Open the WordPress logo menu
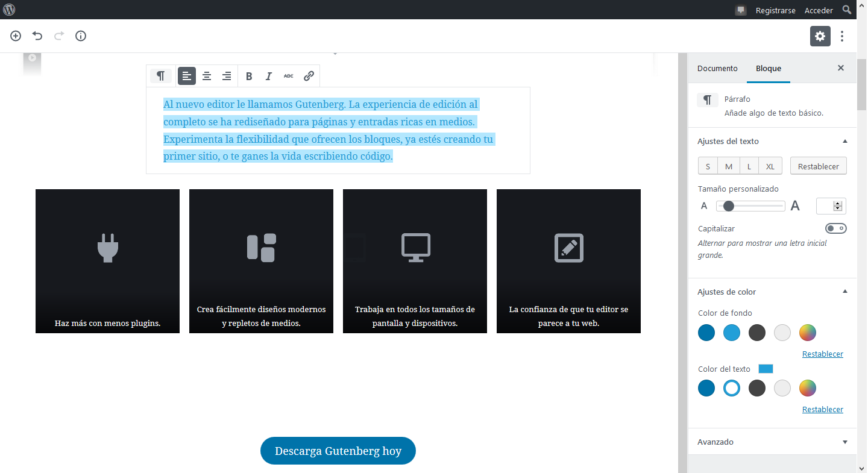 pyautogui.click(x=9, y=10)
